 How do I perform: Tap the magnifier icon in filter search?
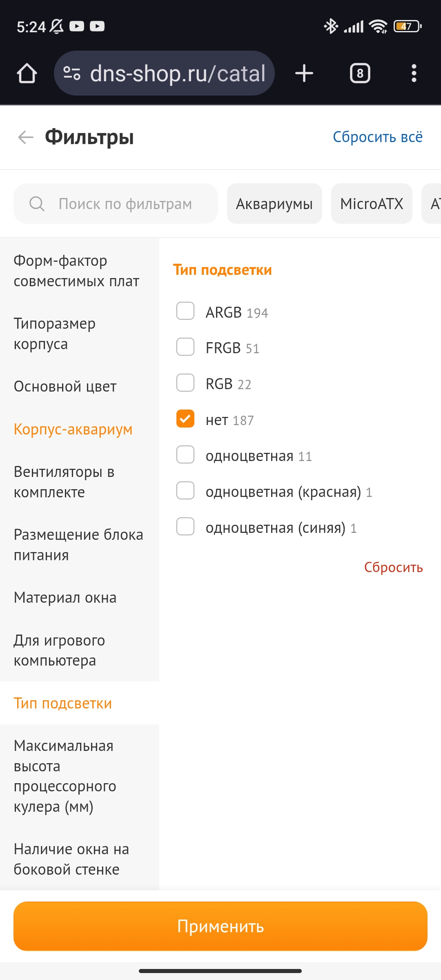pyautogui.click(x=37, y=203)
